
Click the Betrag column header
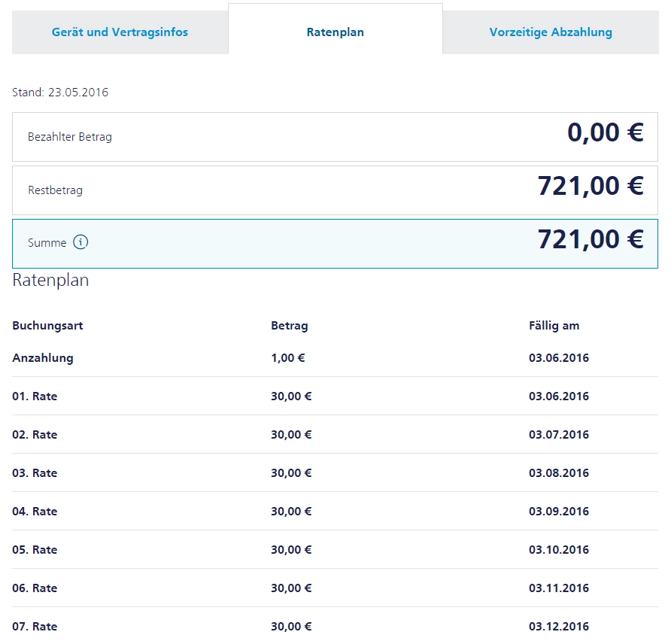click(290, 326)
